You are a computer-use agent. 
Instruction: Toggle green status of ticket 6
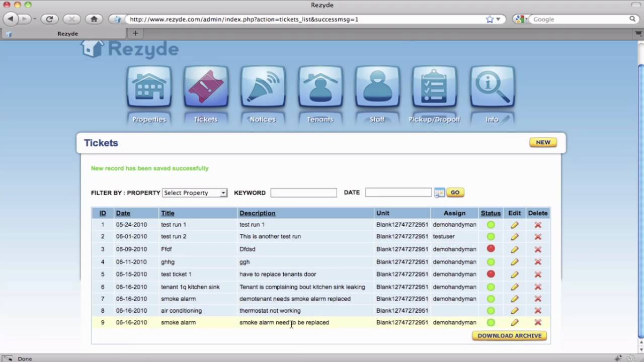491,287
